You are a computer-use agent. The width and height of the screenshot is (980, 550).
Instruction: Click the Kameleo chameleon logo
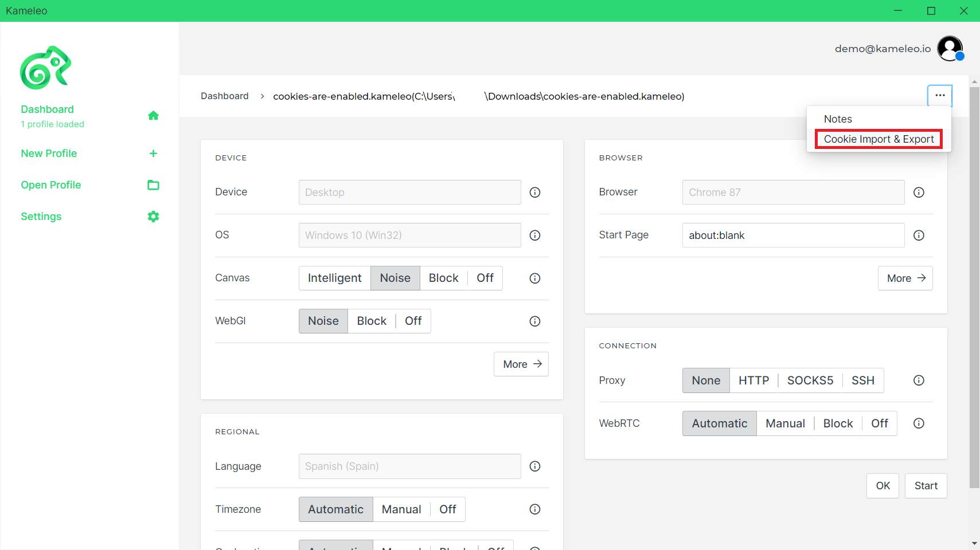[46, 68]
